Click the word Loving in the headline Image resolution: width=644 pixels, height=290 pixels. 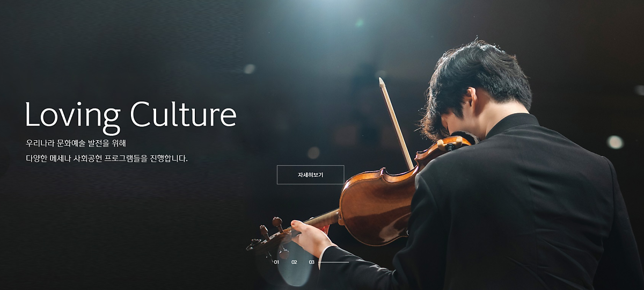(72, 116)
